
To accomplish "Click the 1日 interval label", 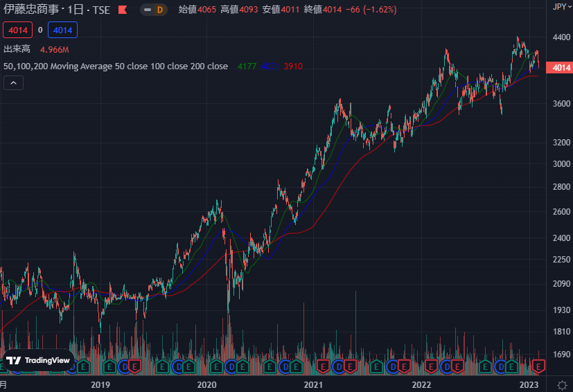I will 76,10.
